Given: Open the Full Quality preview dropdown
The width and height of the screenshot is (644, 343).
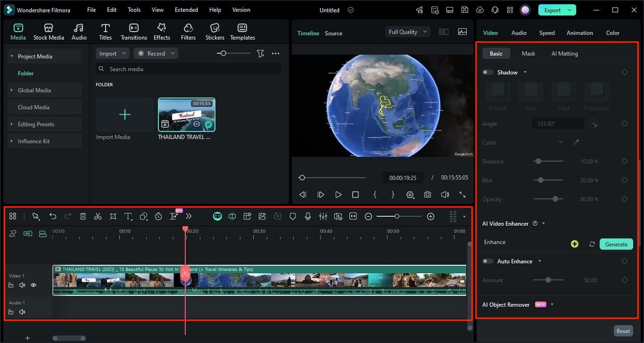Looking at the screenshot, I should click(x=407, y=31).
